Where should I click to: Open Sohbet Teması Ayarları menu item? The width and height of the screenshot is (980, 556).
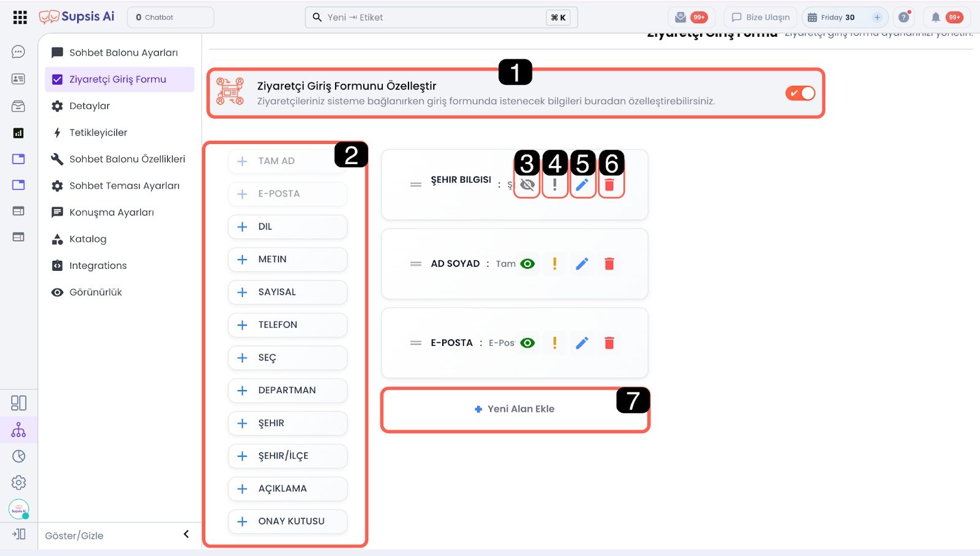[x=124, y=186]
